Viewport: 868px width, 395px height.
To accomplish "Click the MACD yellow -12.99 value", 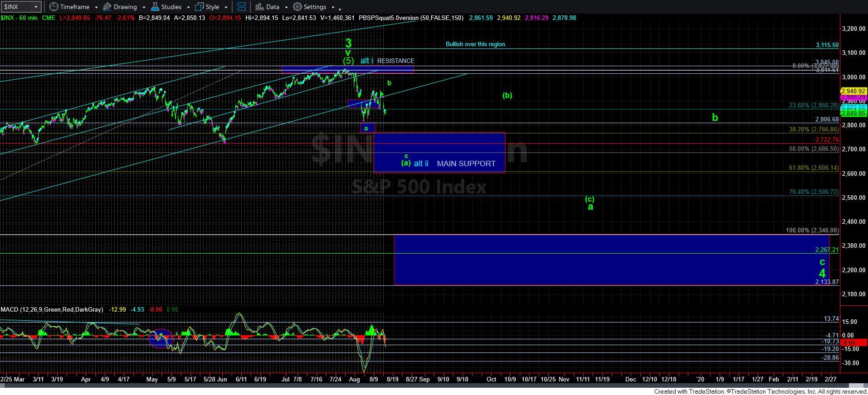I will [118, 309].
